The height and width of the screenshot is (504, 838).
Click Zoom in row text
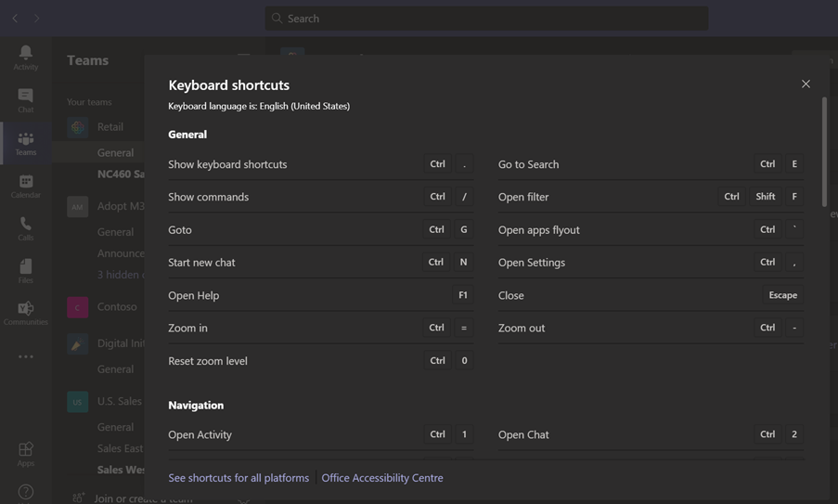(187, 329)
